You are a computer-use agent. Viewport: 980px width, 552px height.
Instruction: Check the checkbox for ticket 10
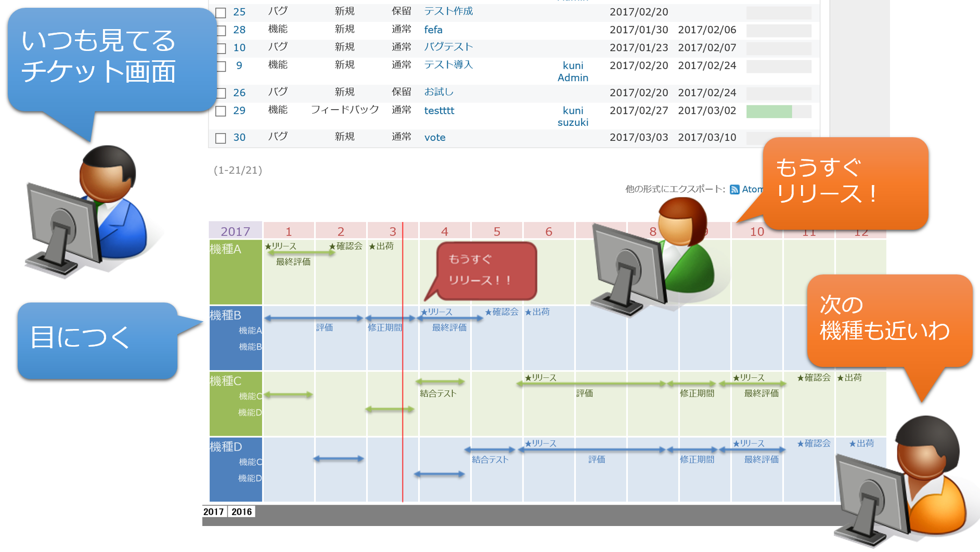tap(221, 47)
